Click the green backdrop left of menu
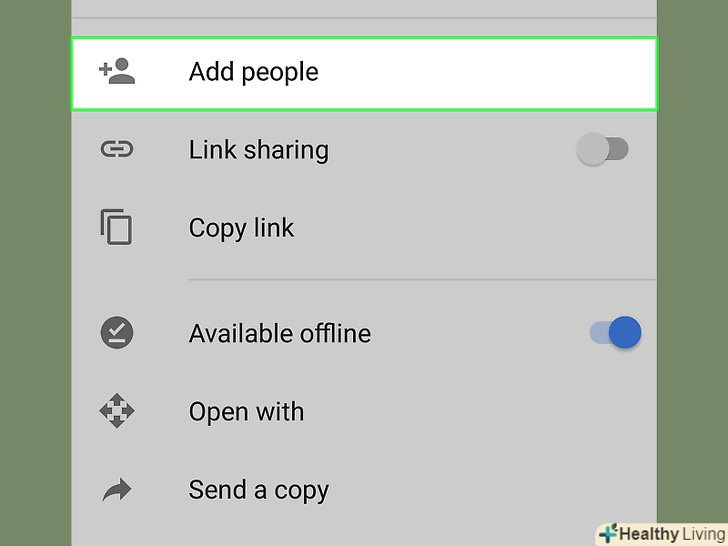728x546 pixels. 35,273
